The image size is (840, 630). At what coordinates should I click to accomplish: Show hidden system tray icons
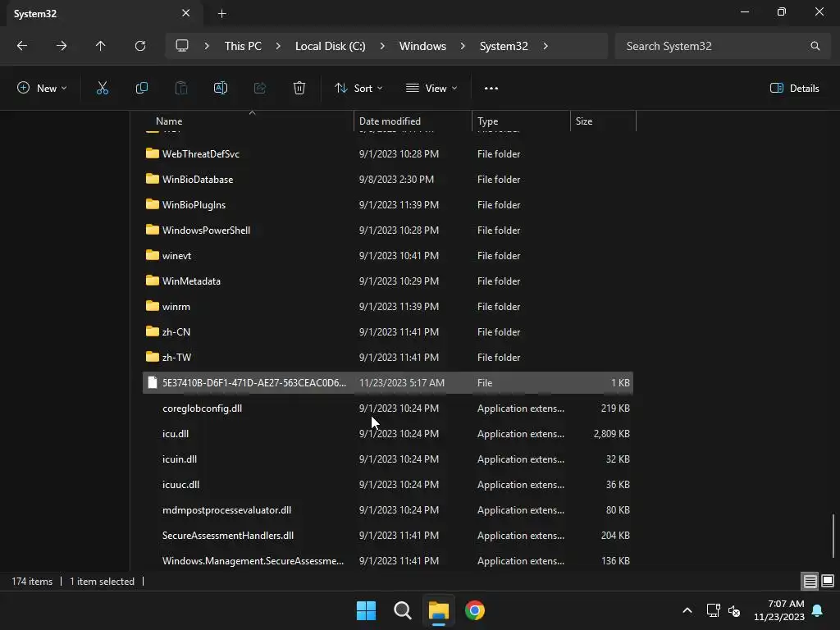687,610
